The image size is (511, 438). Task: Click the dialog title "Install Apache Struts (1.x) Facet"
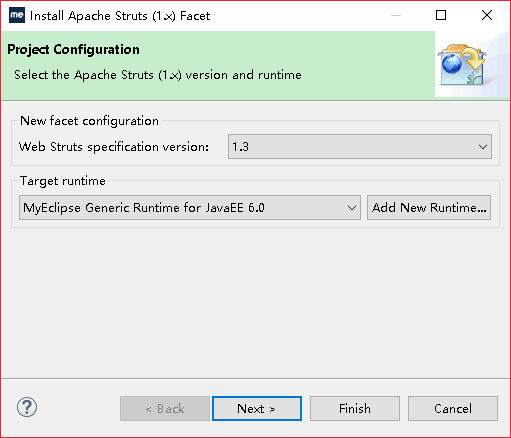click(x=120, y=16)
